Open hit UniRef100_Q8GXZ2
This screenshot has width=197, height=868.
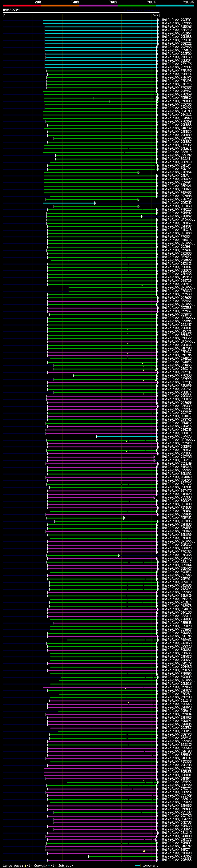pyautogui.click(x=176, y=43)
